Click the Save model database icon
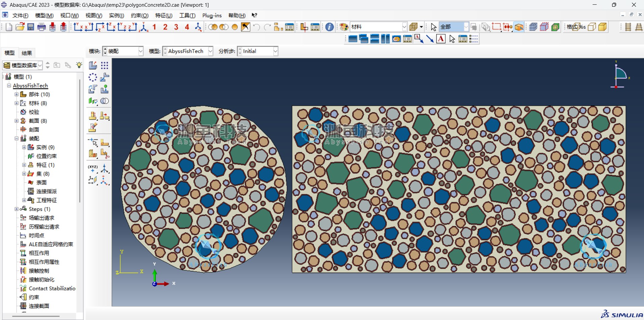 click(31, 27)
